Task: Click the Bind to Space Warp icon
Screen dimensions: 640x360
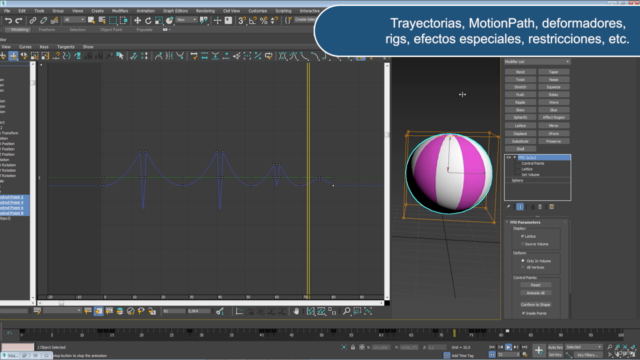Action: pos(54,20)
